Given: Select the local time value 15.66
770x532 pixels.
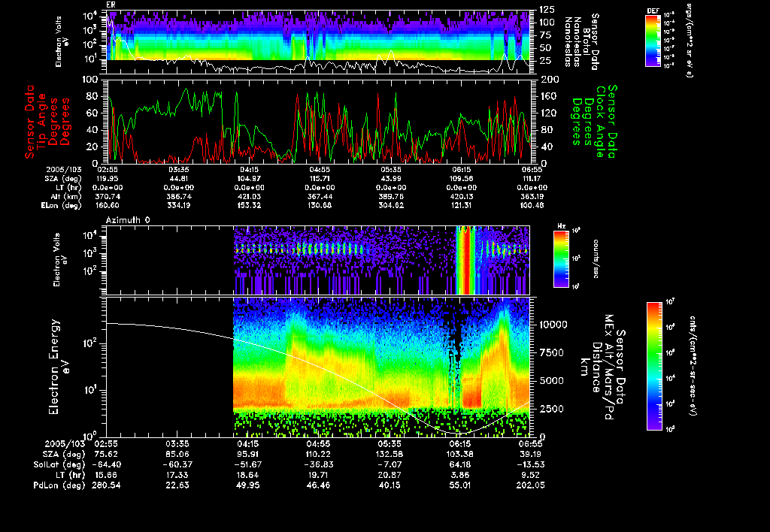Looking at the screenshot, I should tap(107, 475).
